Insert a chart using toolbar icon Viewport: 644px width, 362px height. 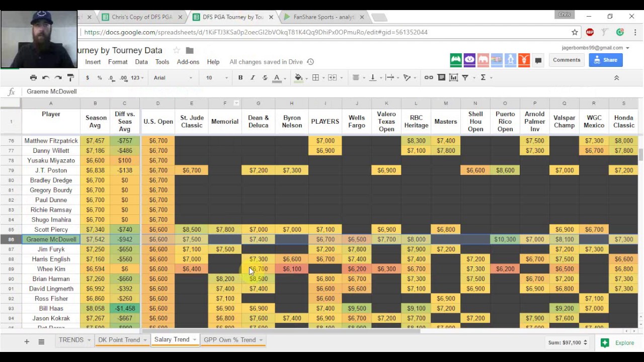(x=453, y=77)
